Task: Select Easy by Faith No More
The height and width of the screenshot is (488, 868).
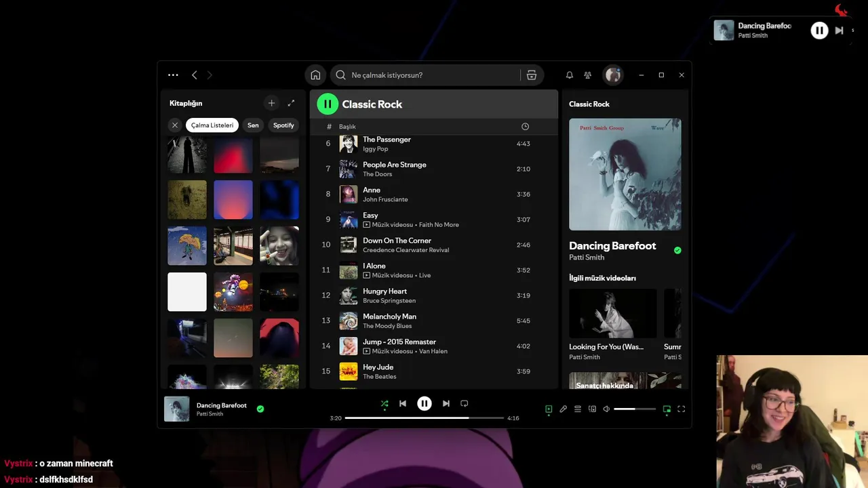Action: coord(434,220)
